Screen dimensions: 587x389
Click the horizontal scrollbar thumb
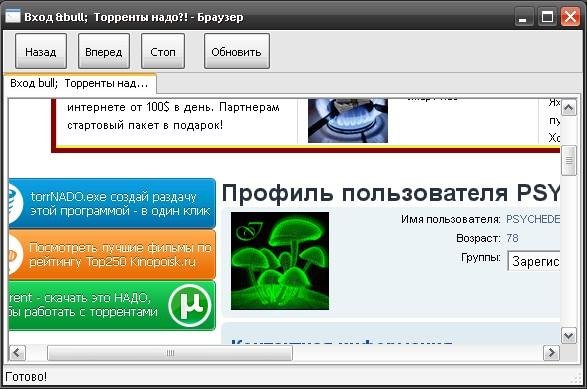tap(170, 353)
